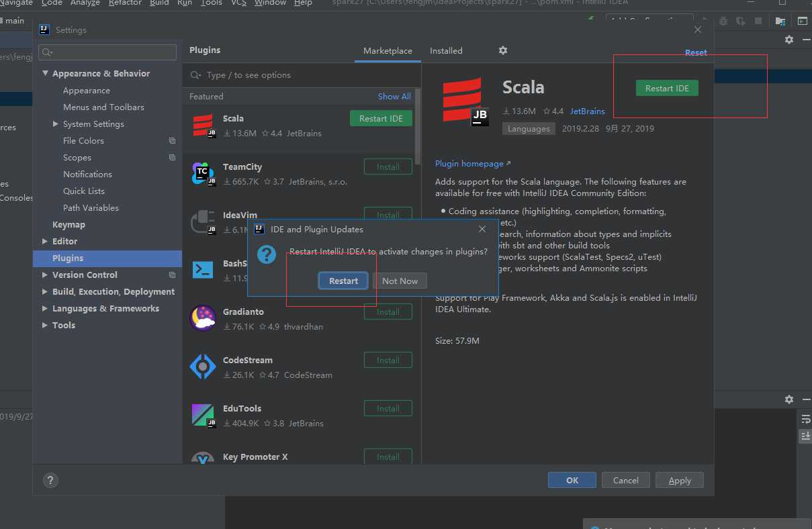Select Appearance in the settings tree

(x=86, y=91)
